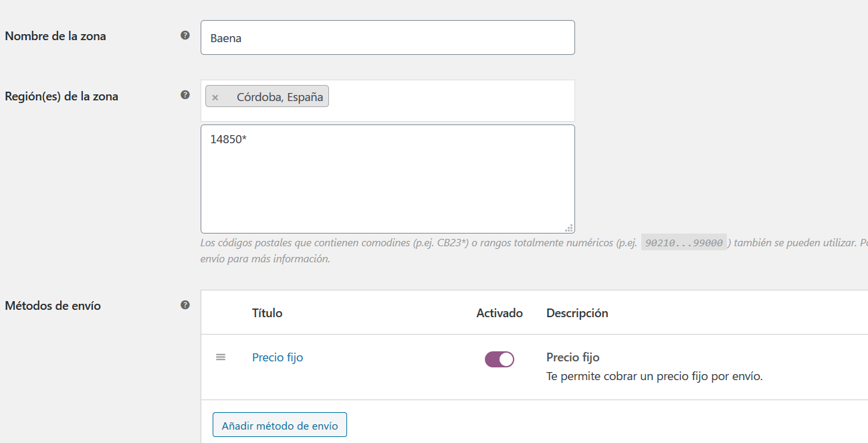Remove Córdoba, España region tag with x

click(x=215, y=97)
